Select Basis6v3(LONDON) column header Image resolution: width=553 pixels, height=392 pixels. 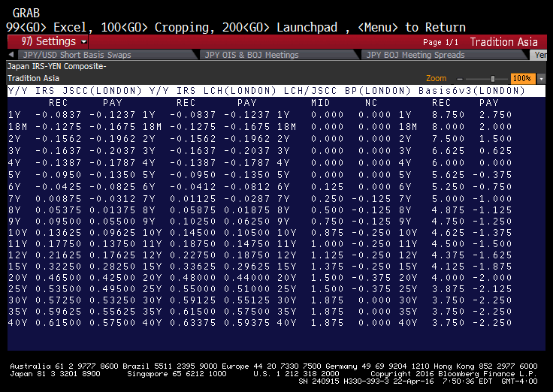pos(472,91)
